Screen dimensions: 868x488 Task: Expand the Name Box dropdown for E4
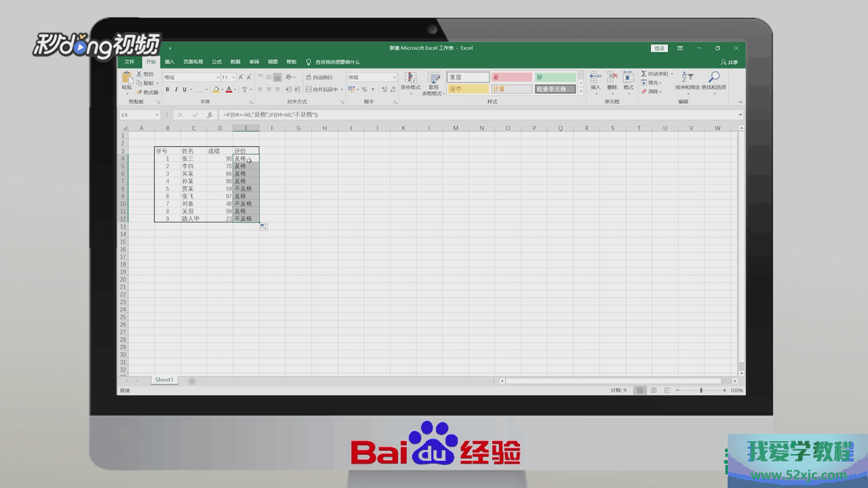click(x=157, y=115)
